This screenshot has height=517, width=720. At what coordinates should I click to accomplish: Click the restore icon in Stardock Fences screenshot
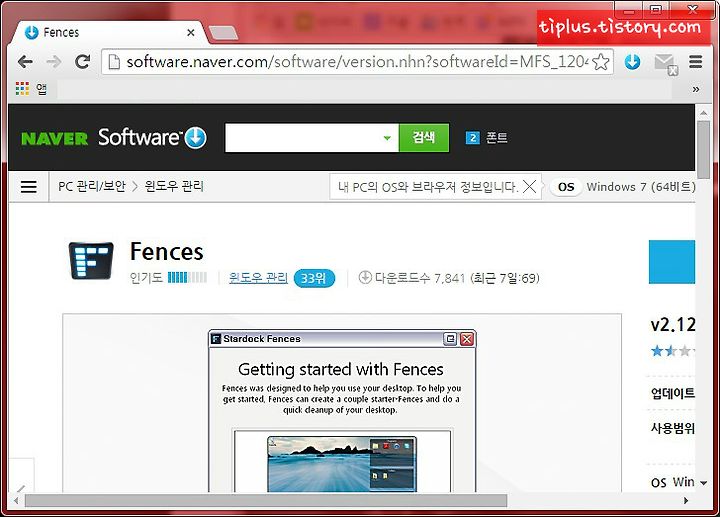450,339
